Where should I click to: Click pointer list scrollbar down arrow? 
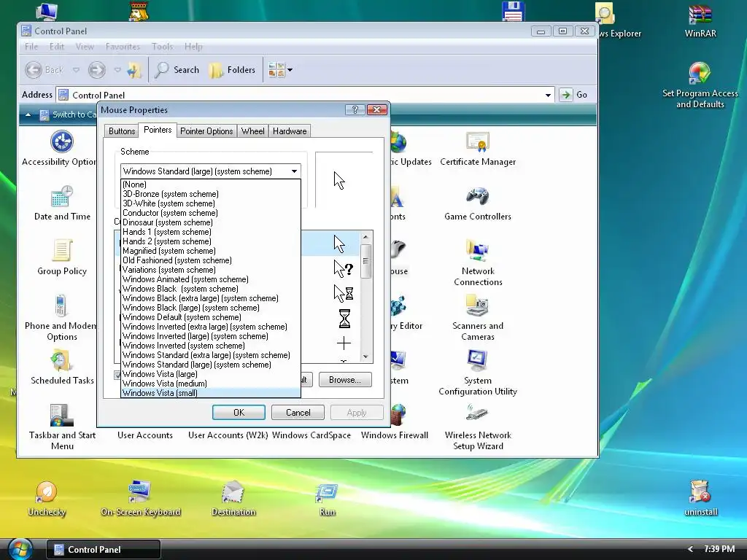click(x=365, y=357)
